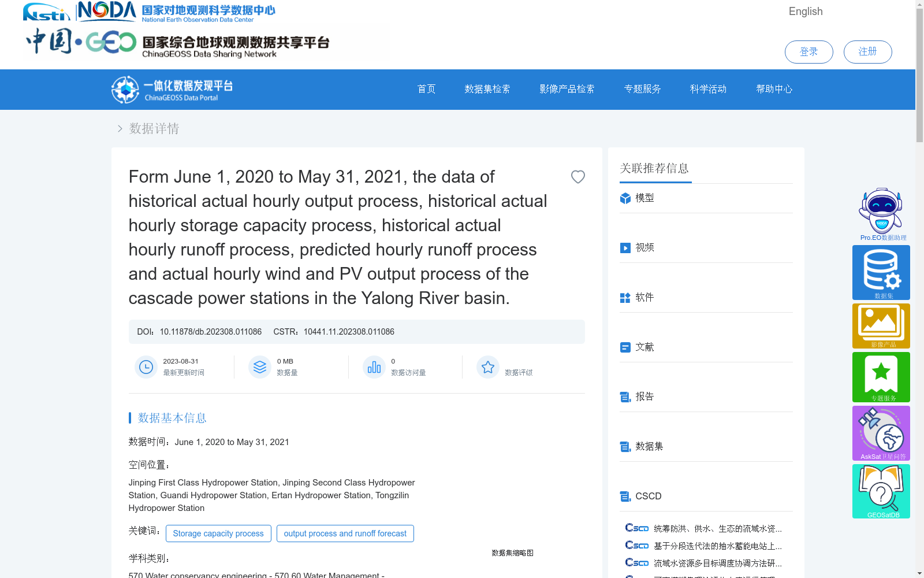Click the NSTI logo at top left
This screenshot has height=578, width=924.
coord(46,12)
